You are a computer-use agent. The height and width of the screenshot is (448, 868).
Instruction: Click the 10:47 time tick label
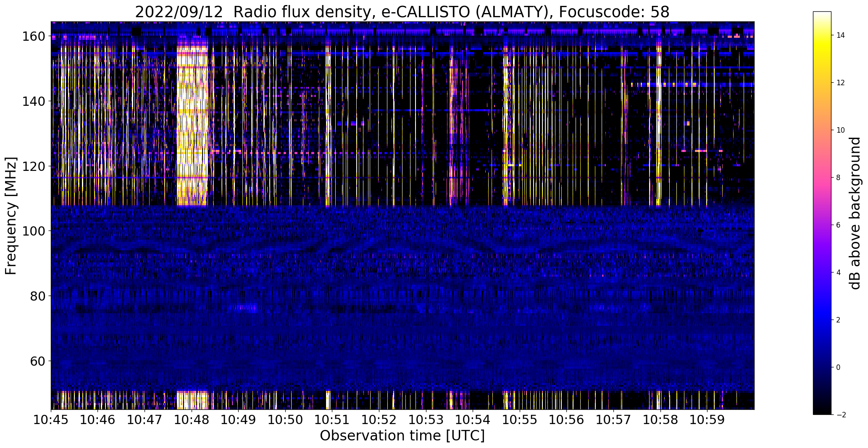coord(145,419)
